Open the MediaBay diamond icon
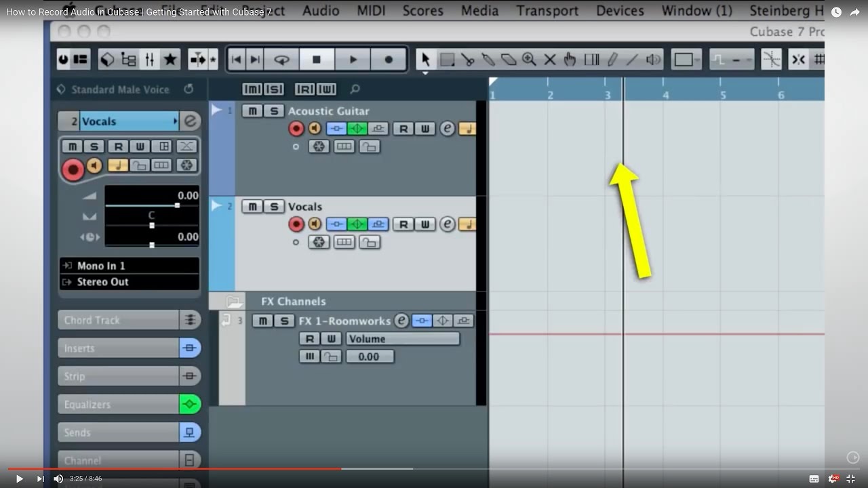The height and width of the screenshot is (488, 868). 108,60
